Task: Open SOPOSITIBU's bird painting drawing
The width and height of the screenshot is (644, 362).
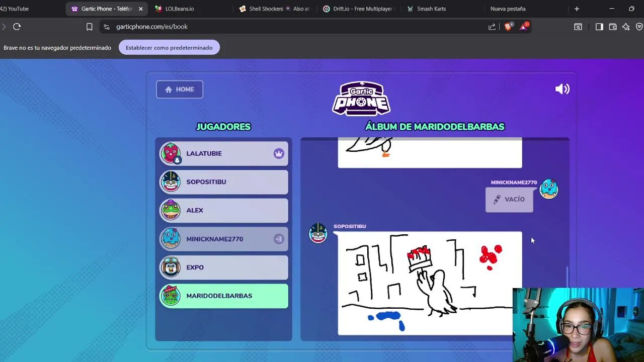Action: coord(430,283)
